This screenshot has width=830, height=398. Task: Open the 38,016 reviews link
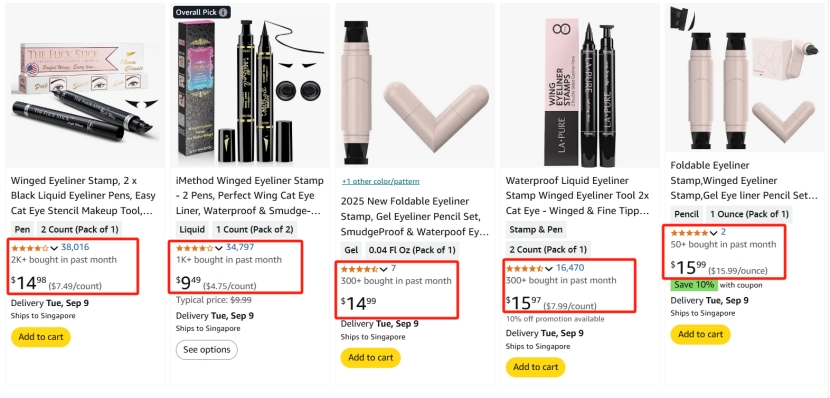[x=75, y=247]
